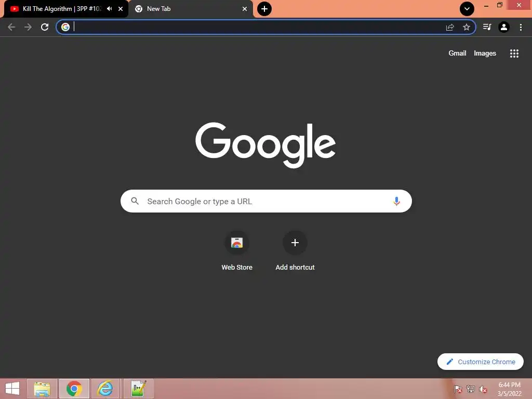Bookmark this tab with the star
The height and width of the screenshot is (399, 532).
pyautogui.click(x=467, y=27)
